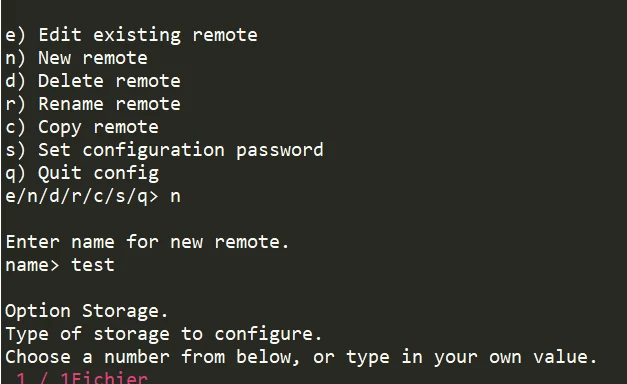
Task: Click the 'e)' option letter
Action: pyautogui.click(x=15, y=35)
